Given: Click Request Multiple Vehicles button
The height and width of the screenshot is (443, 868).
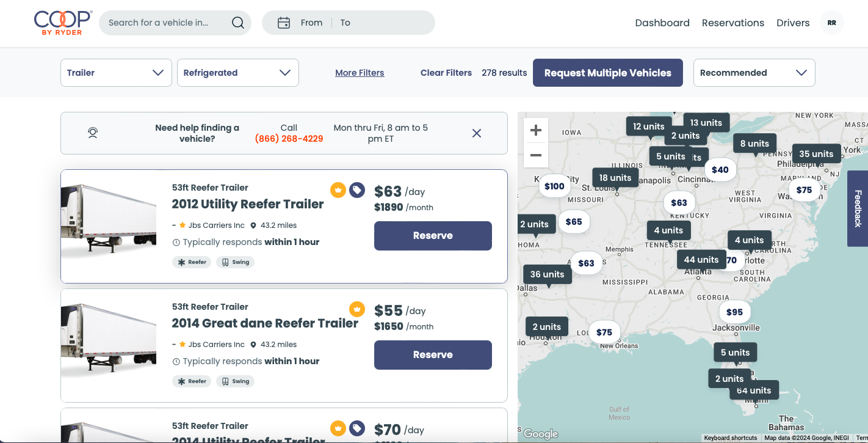Looking at the screenshot, I should coord(608,73).
